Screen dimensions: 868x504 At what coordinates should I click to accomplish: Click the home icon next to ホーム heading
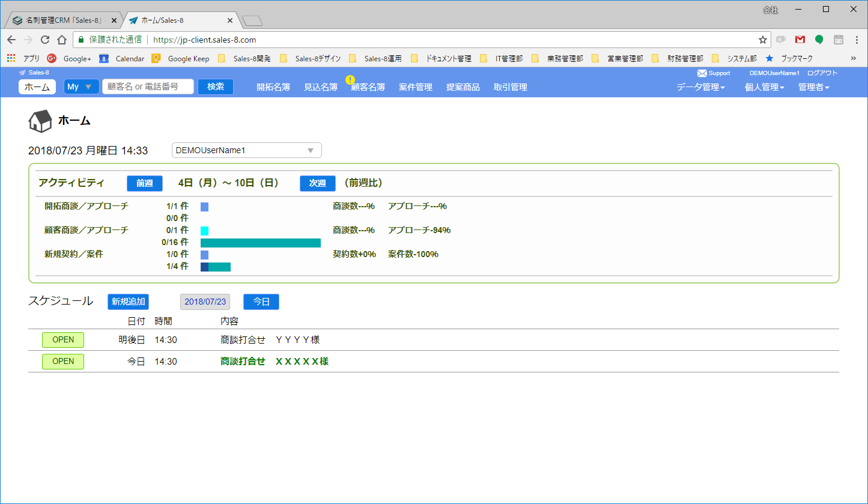(40, 120)
